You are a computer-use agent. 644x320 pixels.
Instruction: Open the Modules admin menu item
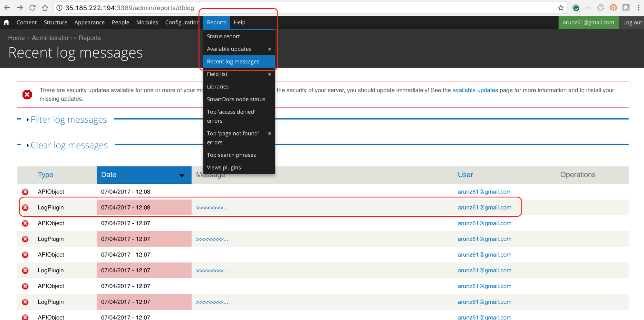tap(147, 22)
